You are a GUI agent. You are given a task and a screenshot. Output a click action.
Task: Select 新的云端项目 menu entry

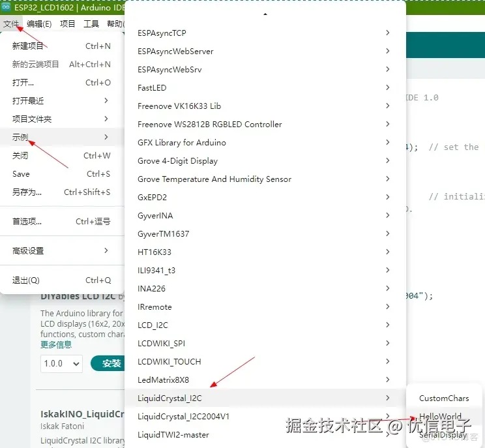click(x=61, y=65)
